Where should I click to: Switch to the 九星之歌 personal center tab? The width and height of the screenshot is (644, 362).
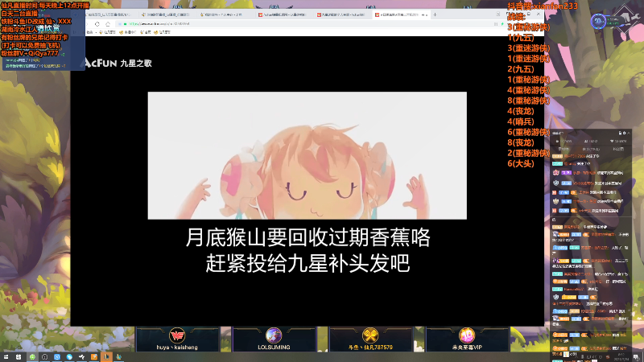click(341, 14)
